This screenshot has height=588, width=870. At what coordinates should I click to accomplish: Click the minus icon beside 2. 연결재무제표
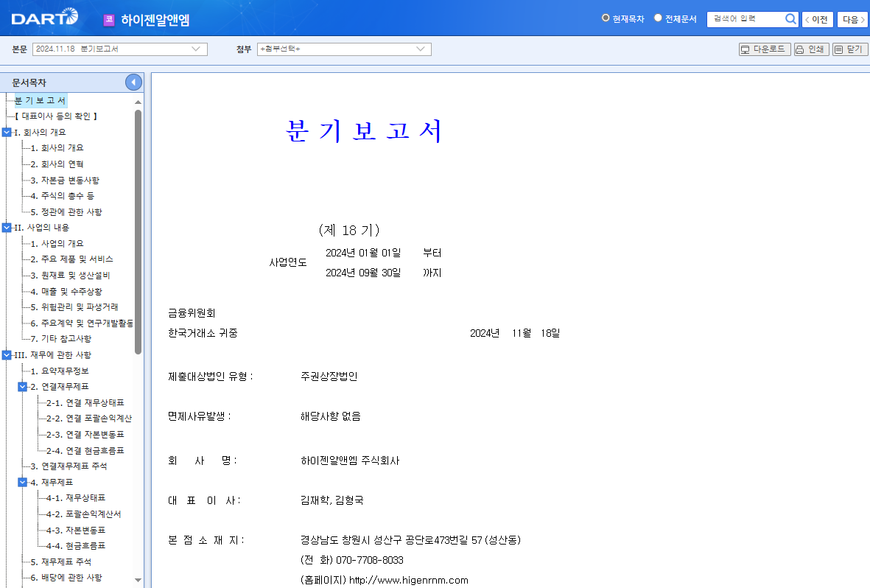pyautogui.click(x=22, y=386)
